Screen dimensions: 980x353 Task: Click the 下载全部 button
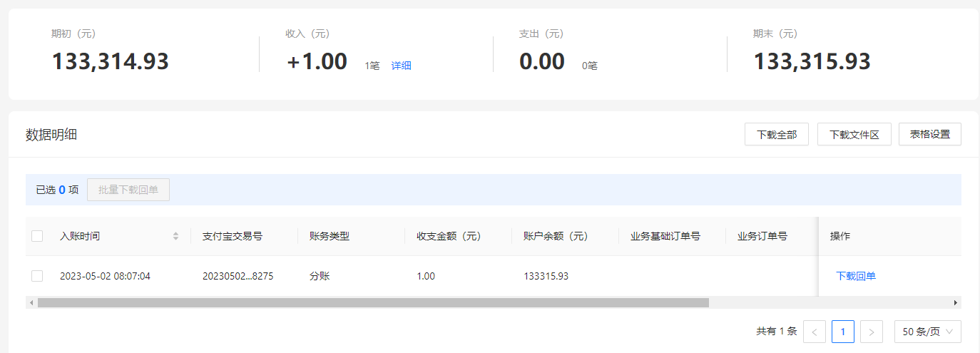click(777, 134)
